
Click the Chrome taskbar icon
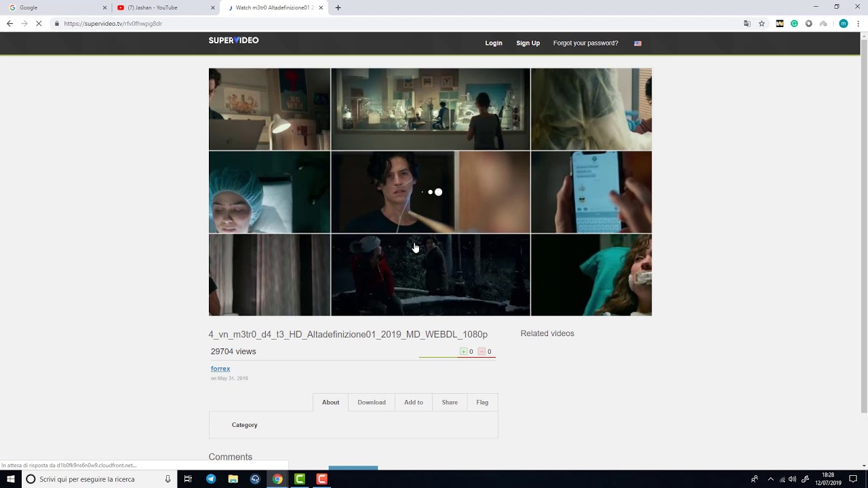click(x=277, y=479)
